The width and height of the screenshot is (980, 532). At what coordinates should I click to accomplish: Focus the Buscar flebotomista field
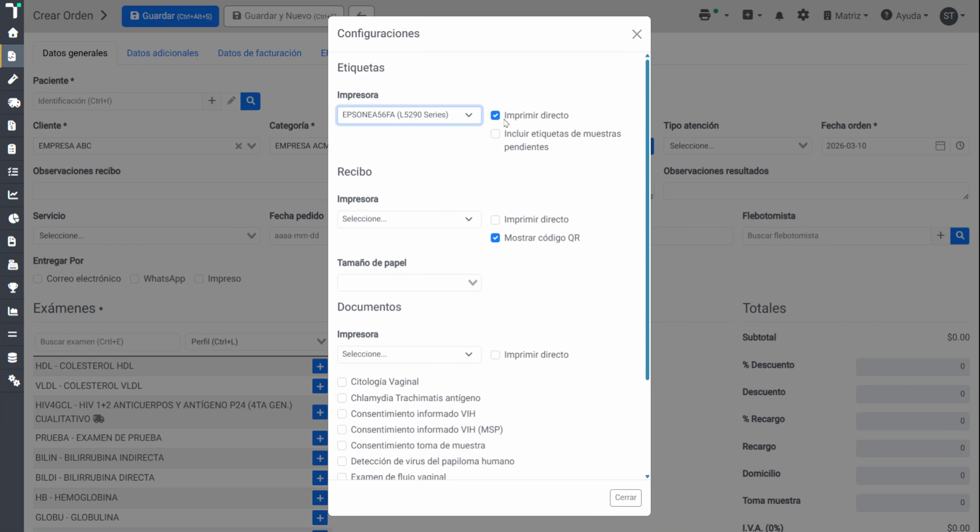(x=837, y=236)
